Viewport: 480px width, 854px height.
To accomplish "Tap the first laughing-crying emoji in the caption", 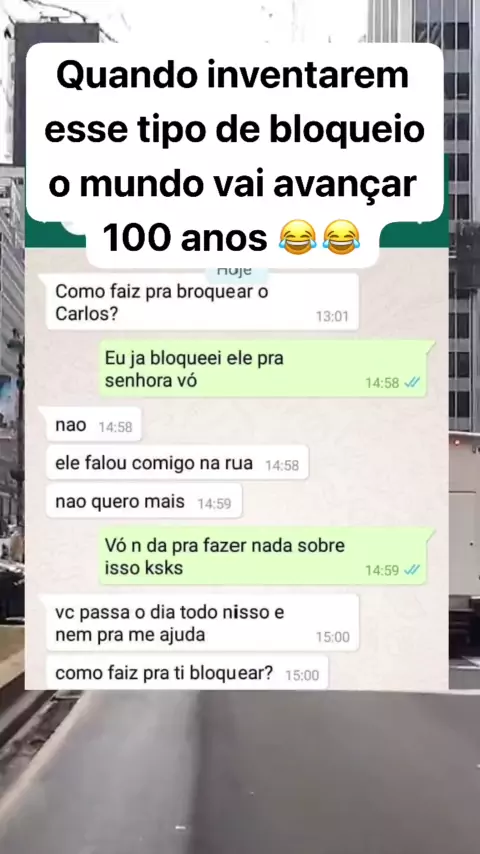I will tap(297, 237).
